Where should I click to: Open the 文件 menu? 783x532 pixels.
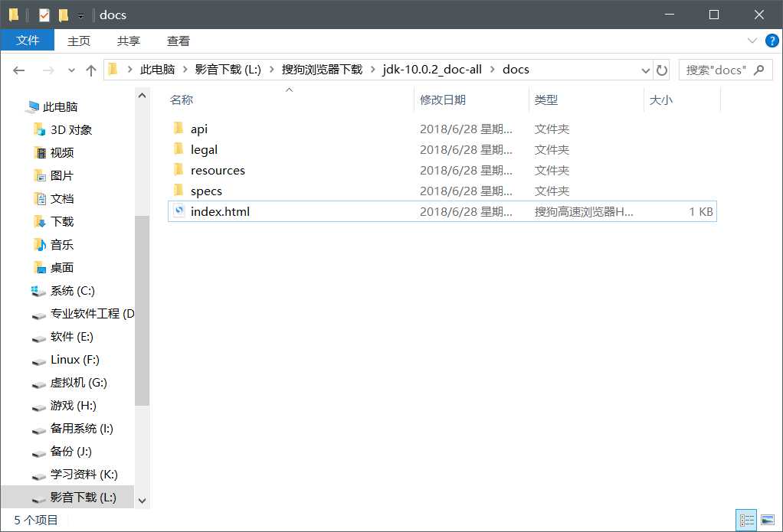coord(27,41)
